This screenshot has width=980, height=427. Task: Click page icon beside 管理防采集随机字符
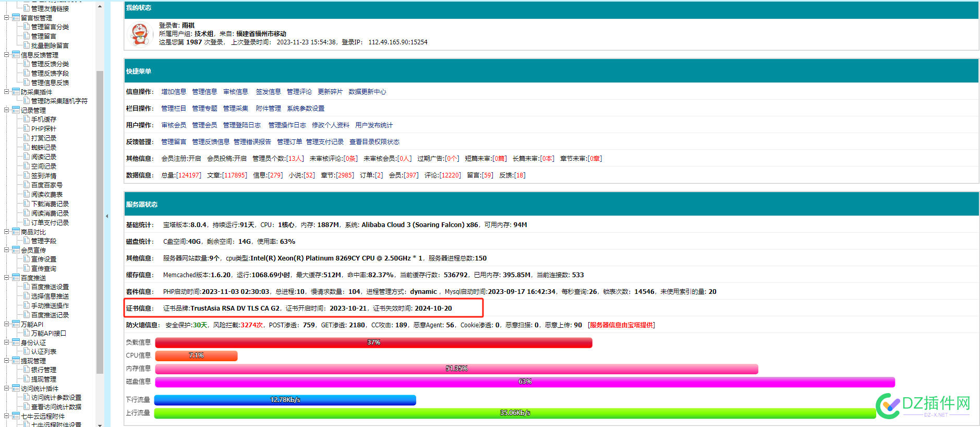point(27,101)
